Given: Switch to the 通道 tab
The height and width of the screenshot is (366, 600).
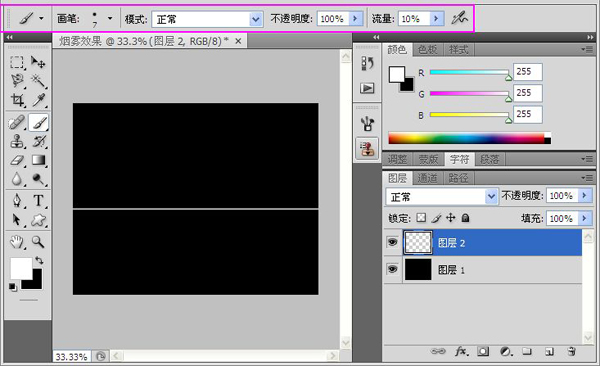Looking at the screenshot, I should pos(427,178).
